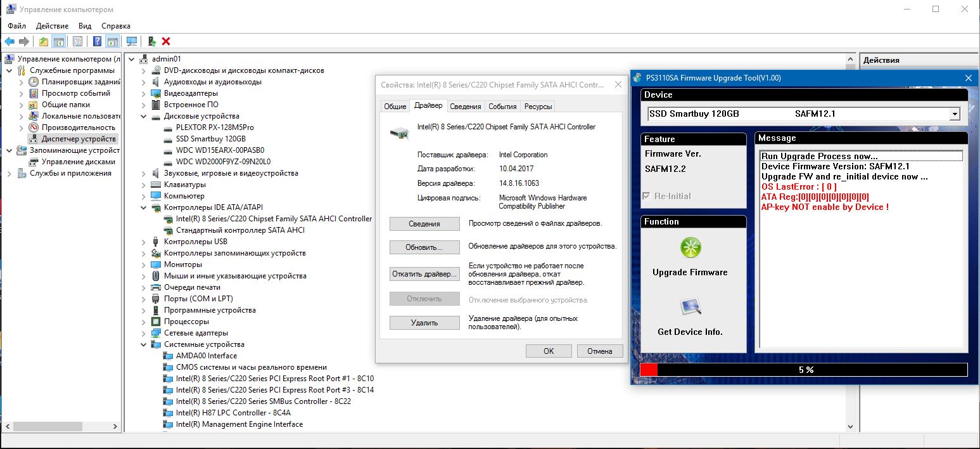980x449 pixels.
Task: Click the Общие папки folder icon
Action: click(x=34, y=105)
